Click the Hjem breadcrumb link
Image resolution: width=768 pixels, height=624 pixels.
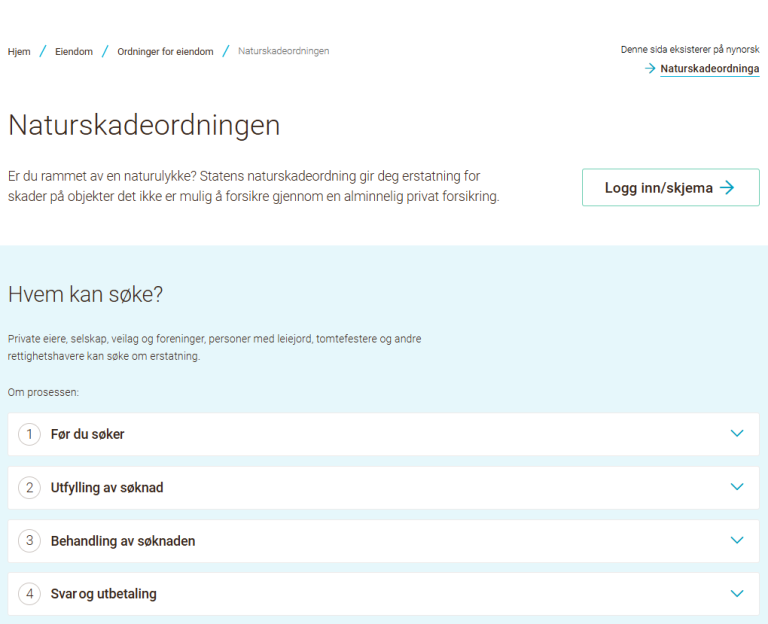tap(19, 51)
